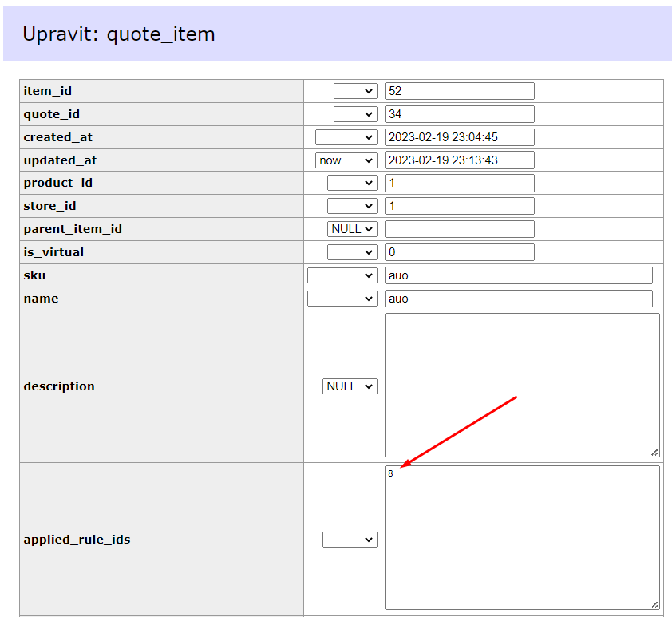Click the created_at timestamp field

click(460, 136)
